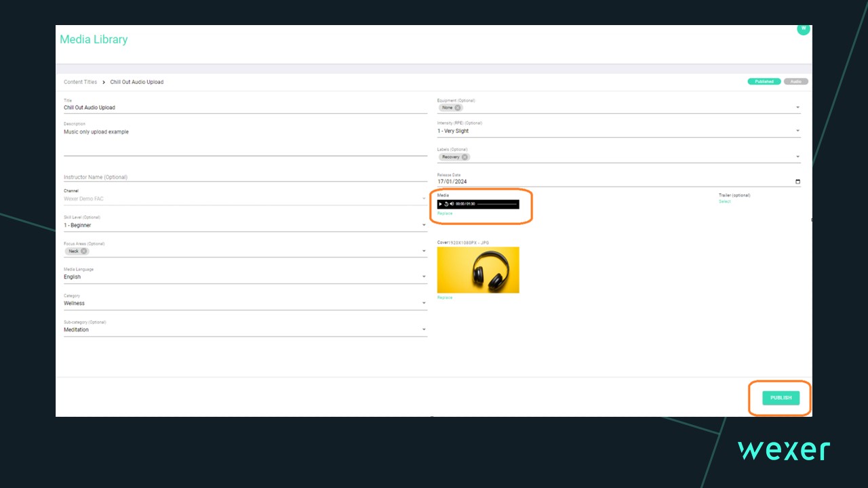The height and width of the screenshot is (488, 868).
Task: Click the replay icon in audio player
Action: click(446, 204)
